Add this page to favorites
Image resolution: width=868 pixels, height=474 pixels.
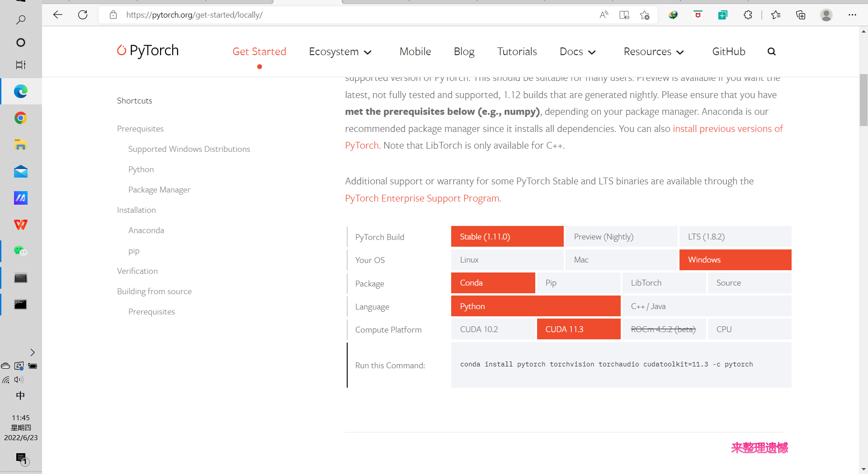point(645,15)
